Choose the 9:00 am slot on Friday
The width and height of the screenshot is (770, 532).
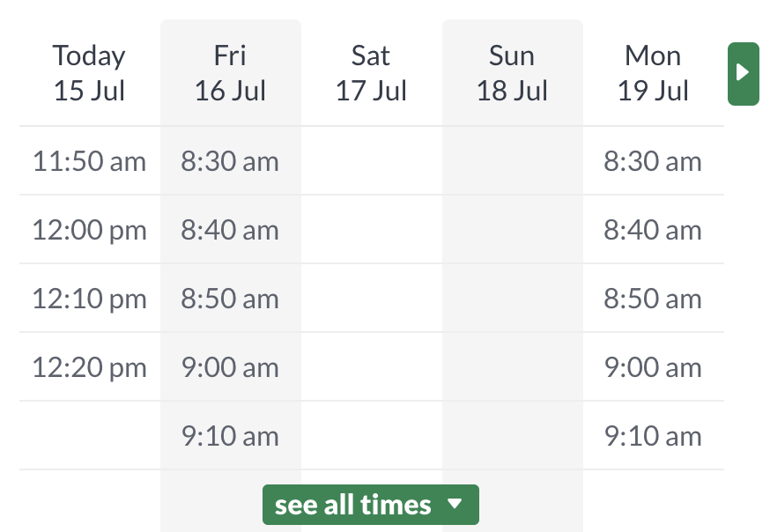pyautogui.click(x=230, y=367)
